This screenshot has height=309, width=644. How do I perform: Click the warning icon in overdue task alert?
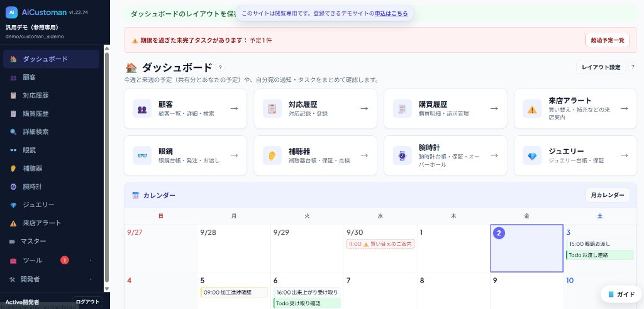point(135,41)
